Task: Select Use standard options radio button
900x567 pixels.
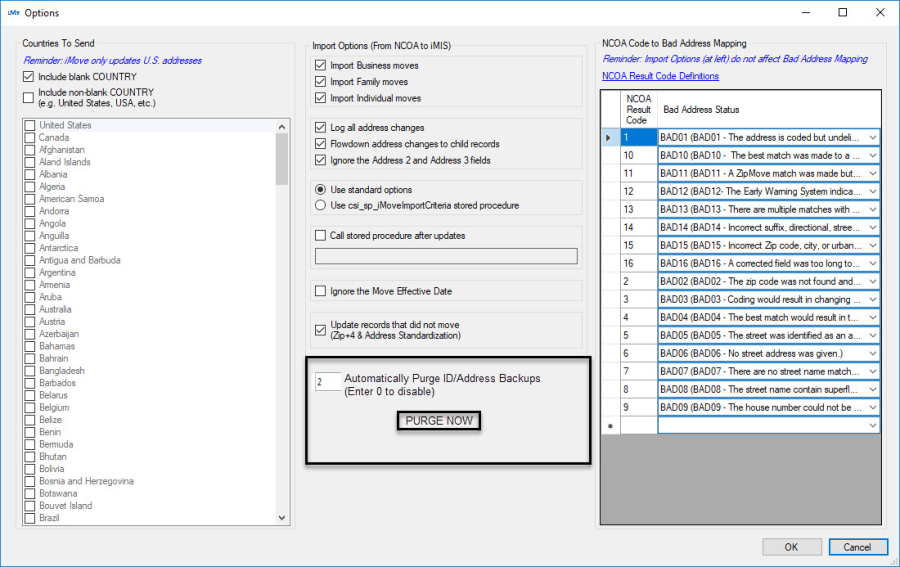Action: tap(320, 190)
